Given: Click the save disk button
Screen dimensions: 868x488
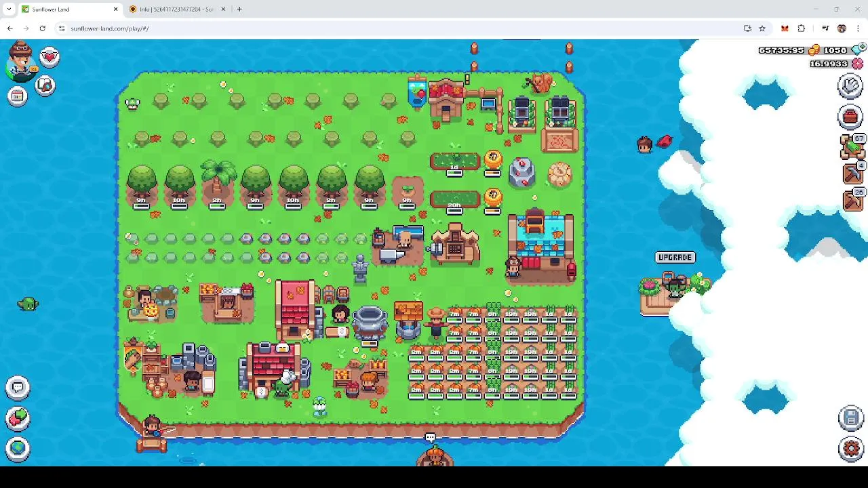Looking at the screenshot, I should pyautogui.click(x=851, y=418).
